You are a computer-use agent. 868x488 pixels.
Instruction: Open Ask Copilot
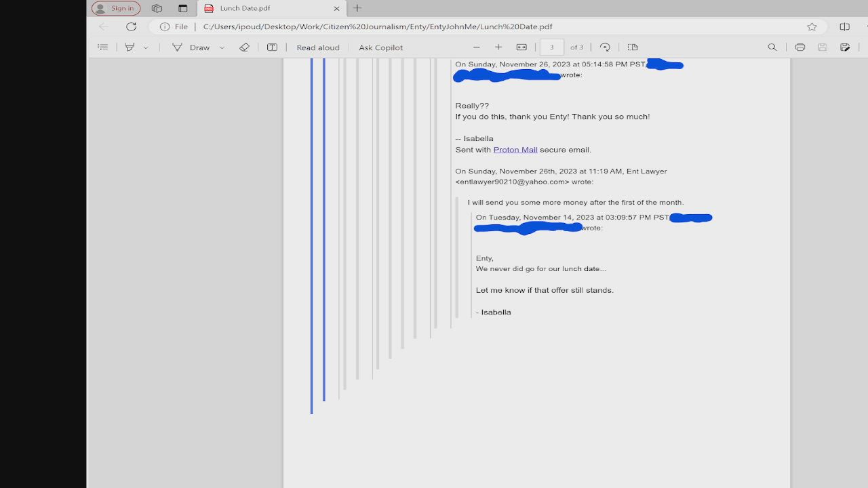pos(380,47)
